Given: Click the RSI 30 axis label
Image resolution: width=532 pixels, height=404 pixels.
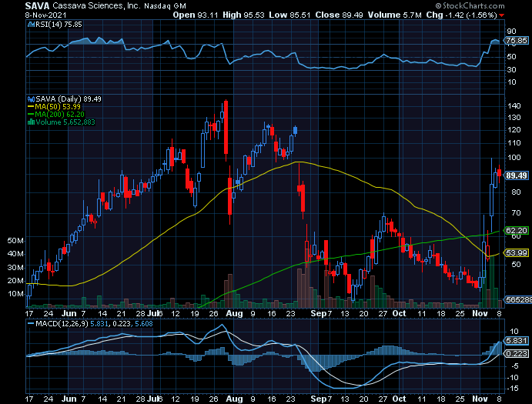Looking at the screenshot, I should pyautogui.click(x=511, y=69).
